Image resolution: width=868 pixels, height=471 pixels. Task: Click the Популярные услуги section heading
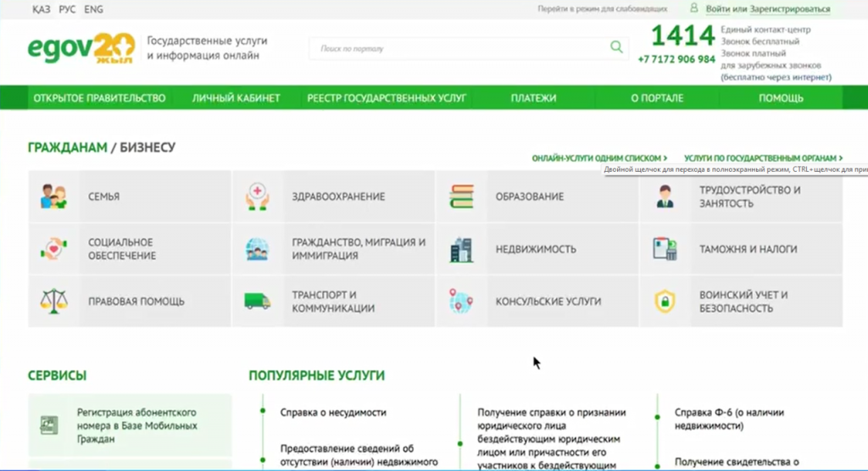point(317,375)
